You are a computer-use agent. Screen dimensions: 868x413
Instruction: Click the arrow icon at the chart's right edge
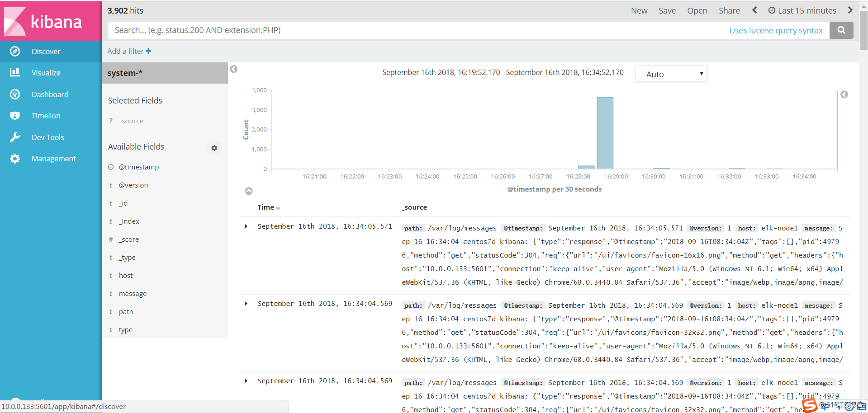point(844,94)
